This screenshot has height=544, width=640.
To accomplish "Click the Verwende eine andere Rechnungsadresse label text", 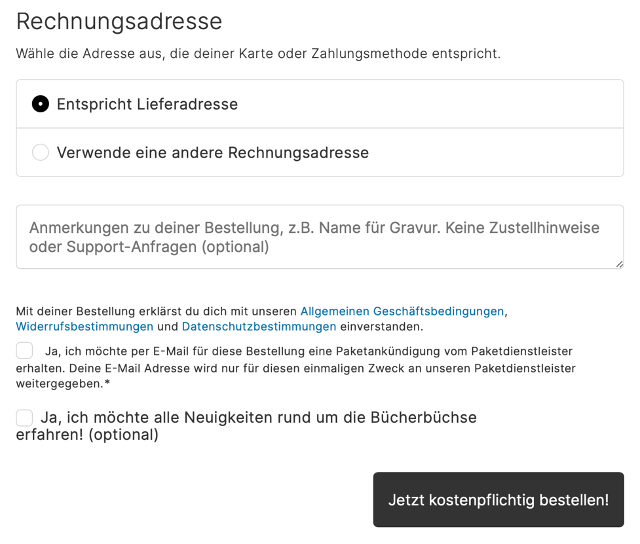I will click(x=213, y=153).
